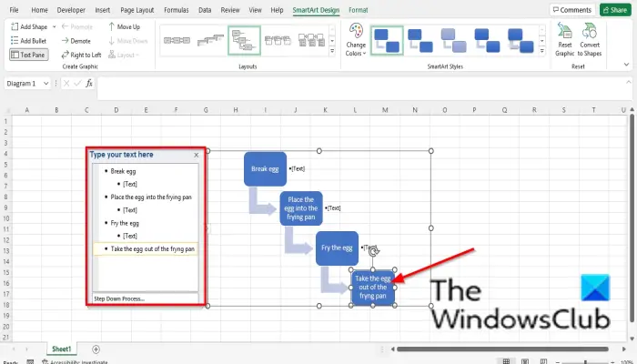Switch to Page Layout view in status bar

point(525,361)
